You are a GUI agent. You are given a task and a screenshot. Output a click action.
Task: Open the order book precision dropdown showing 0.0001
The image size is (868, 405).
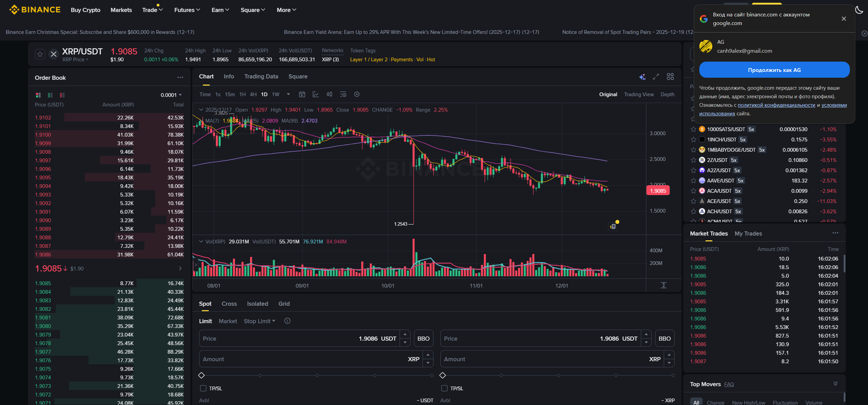171,95
